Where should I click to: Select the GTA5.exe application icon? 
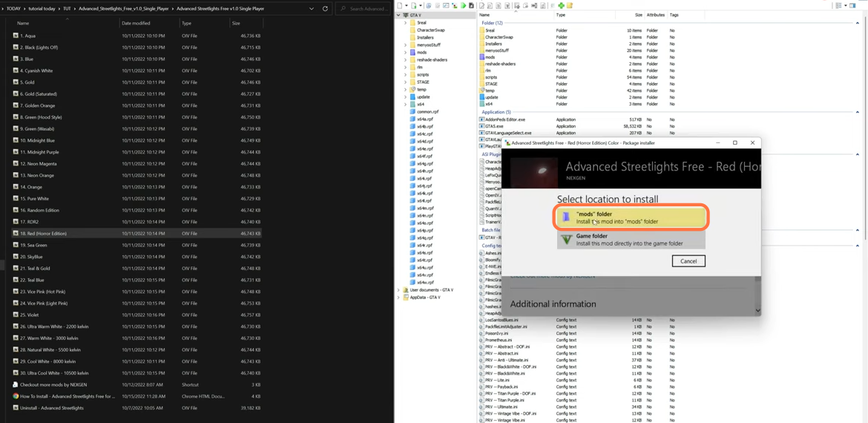pos(481,126)
